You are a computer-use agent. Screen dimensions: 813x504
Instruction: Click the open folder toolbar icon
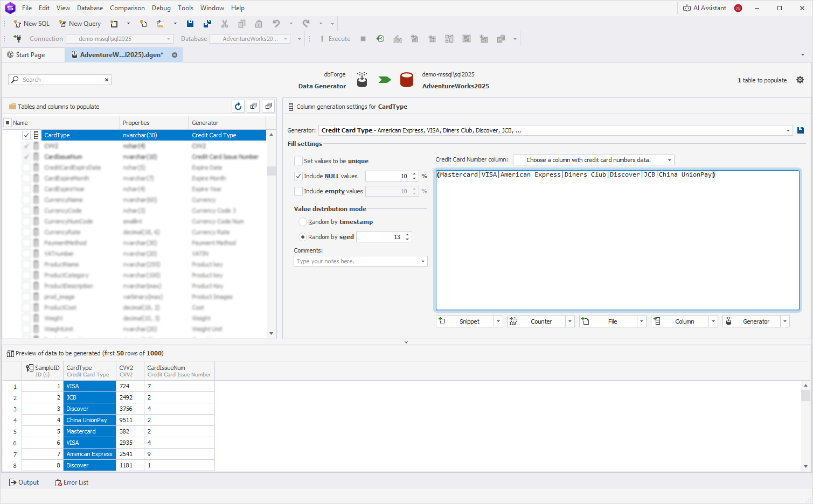coord(161,24)
